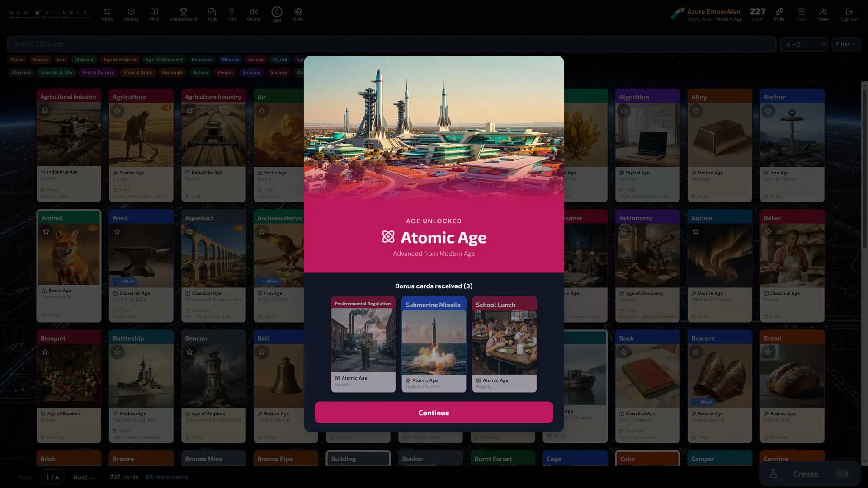Open the Baker card
This screenshot has height=488, width=868.
click(792, 266)
